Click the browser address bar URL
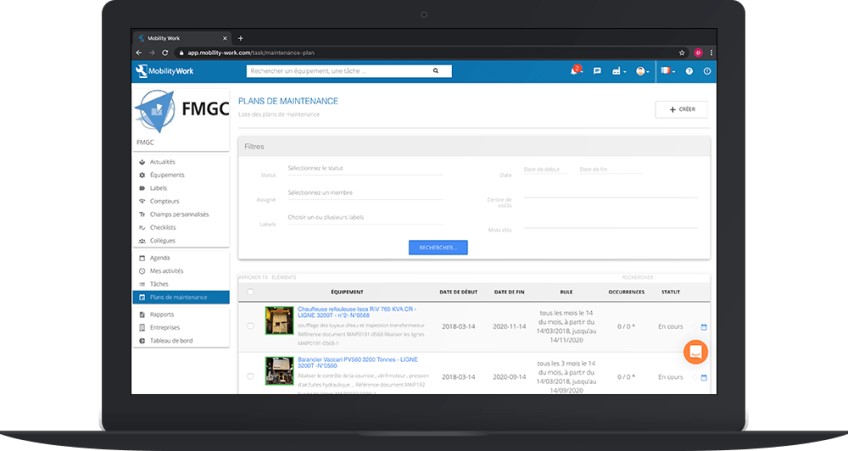Image resolution: width=848 pixels, height=451 pixels. (x=251, y=52)
